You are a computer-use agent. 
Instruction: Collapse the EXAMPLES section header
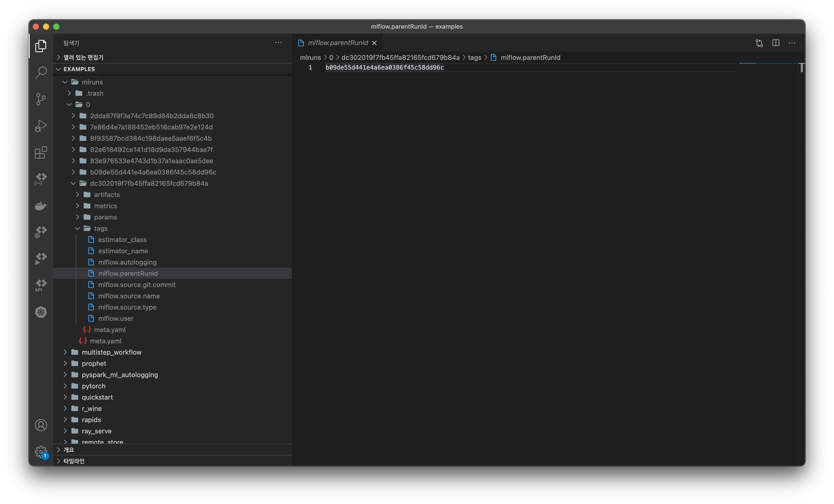click(79, 69)
